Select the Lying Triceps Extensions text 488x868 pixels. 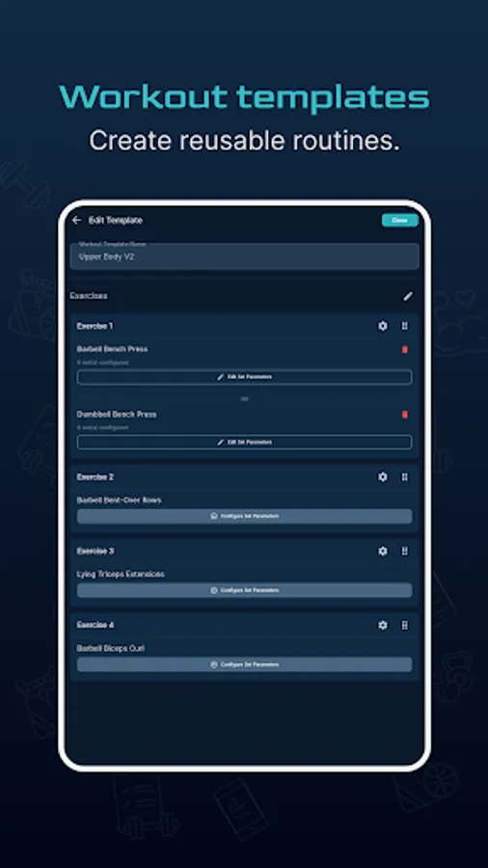tap(121, 574)
